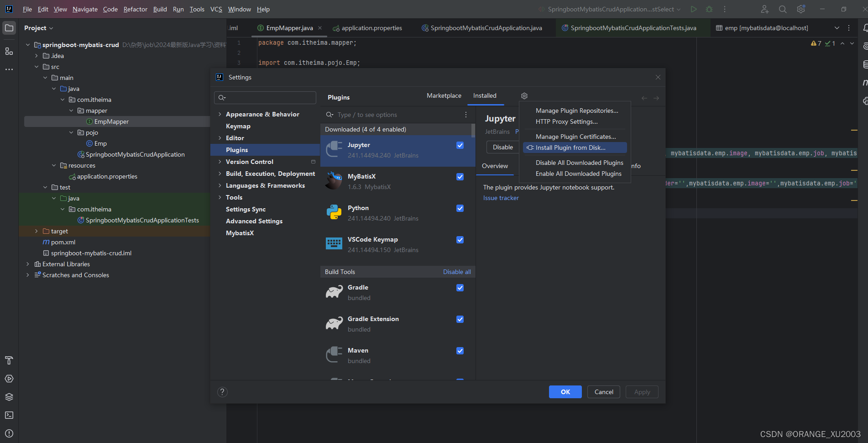Click the MyBatisX bird plugin icon
Screen dimensions: 868x443
coord(334,181)
